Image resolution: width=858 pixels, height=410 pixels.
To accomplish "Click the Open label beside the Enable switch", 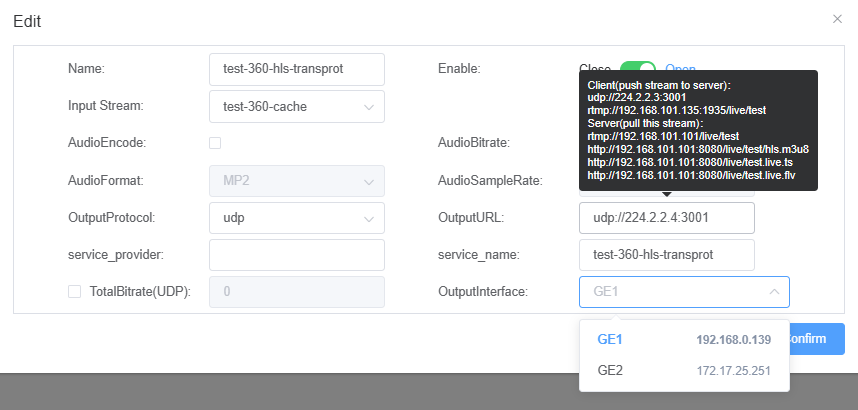I will [x=680, y=68].
